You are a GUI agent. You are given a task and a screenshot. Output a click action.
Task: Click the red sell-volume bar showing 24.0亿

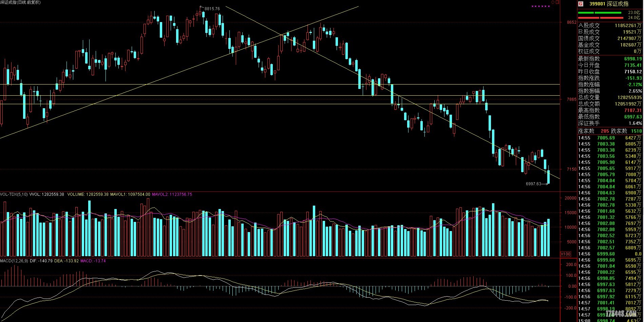601,18
